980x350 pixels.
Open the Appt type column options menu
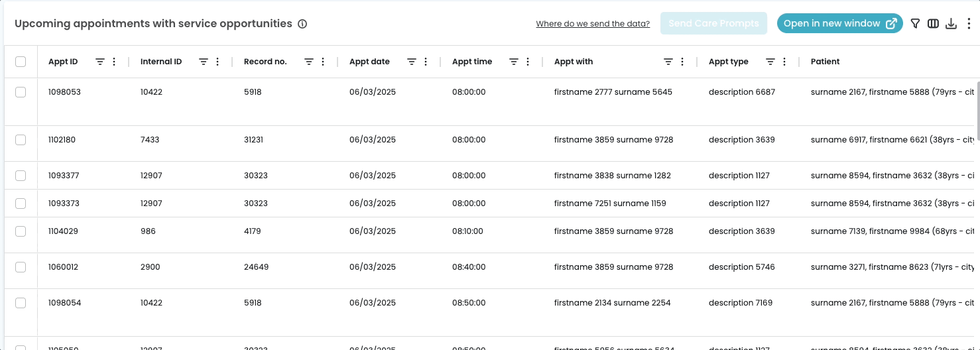pos(784,62)
